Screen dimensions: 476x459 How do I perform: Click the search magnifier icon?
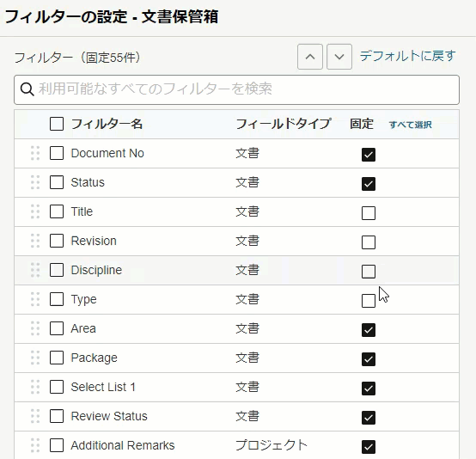tap(27, 89)
